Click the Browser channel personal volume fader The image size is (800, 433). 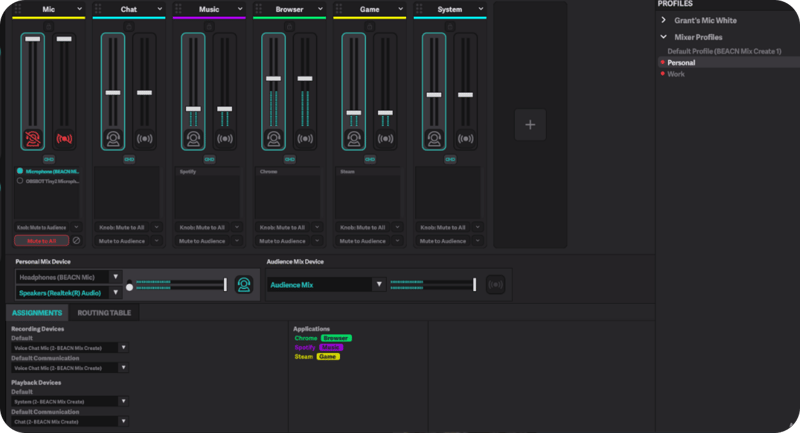point(273,78)
